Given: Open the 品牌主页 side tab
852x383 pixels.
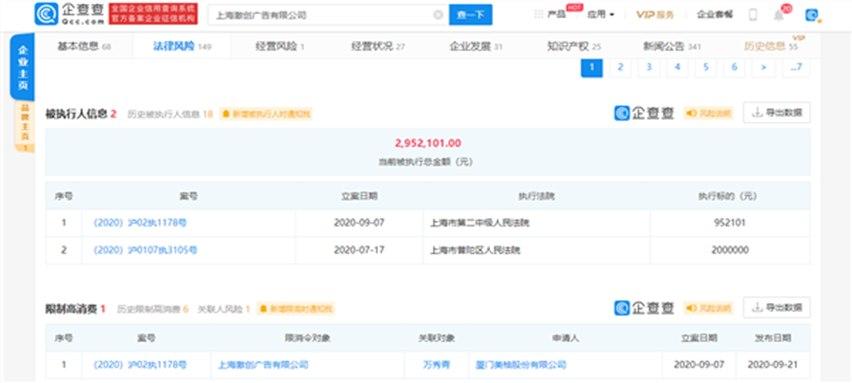Looking at the screenshot, I should 24,128.
